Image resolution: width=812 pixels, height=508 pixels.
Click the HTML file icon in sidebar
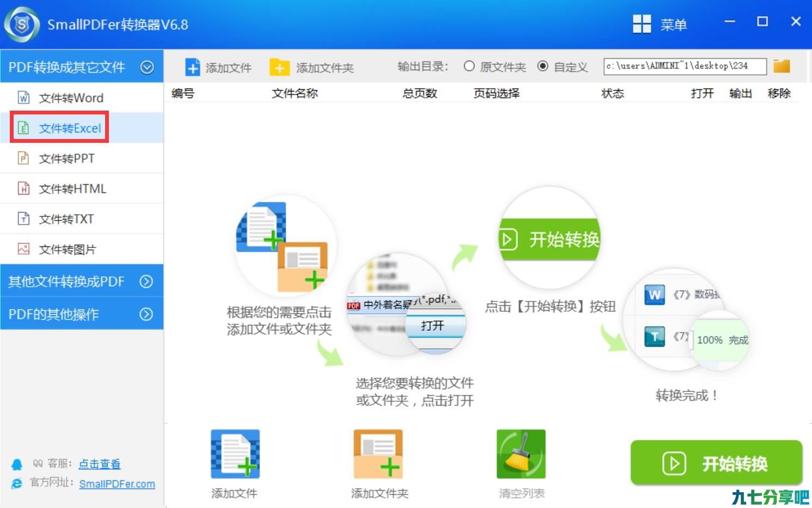point(23,189)
